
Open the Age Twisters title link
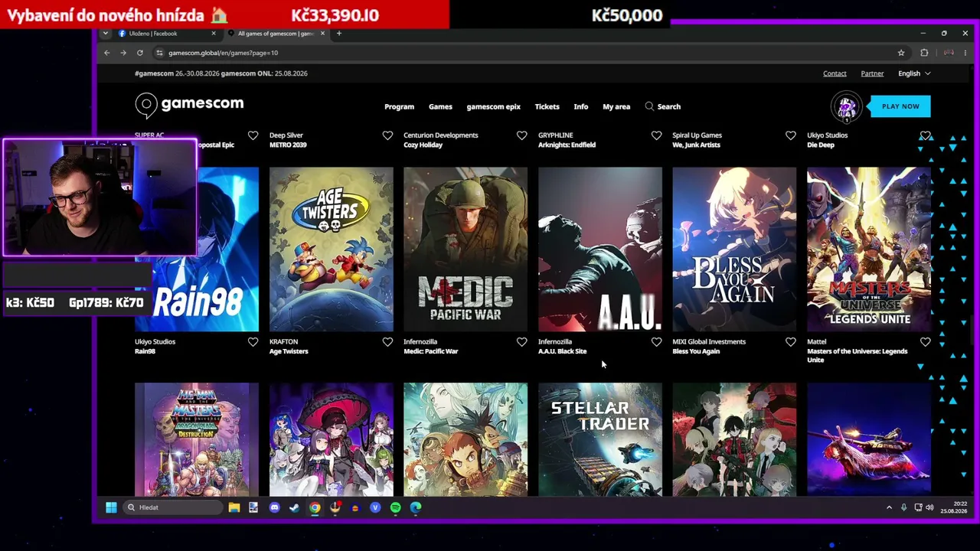[289, 351]
